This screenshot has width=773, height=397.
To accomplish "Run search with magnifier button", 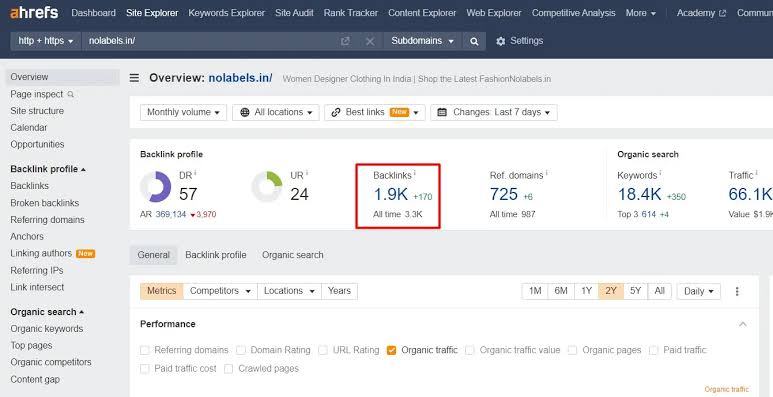I will tap(474, 41).
